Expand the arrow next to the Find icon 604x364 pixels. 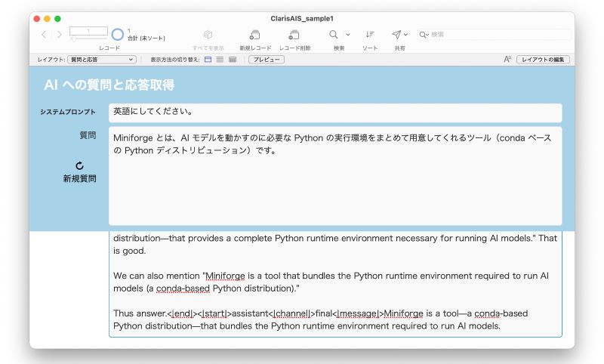[x=348, y=35]
